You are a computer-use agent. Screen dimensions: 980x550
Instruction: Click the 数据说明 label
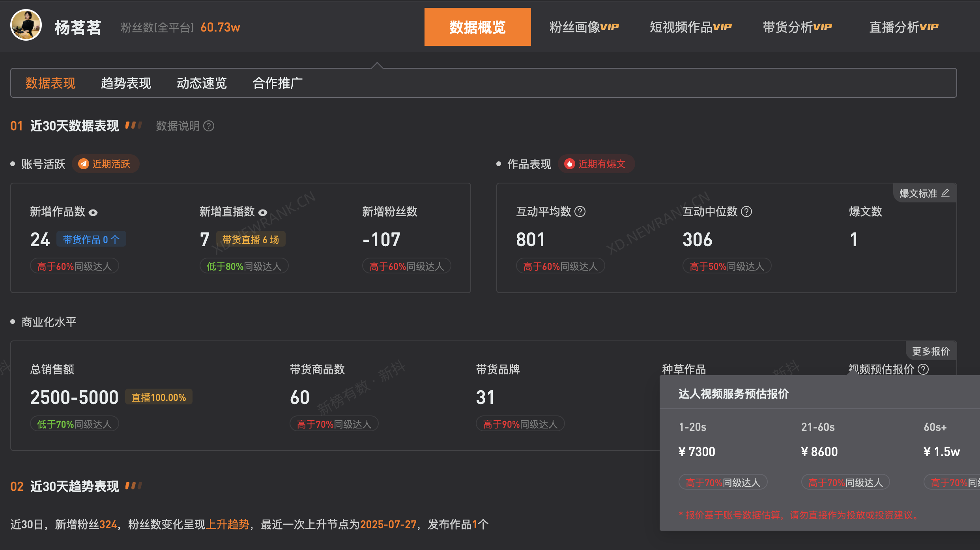click(178, 126)
